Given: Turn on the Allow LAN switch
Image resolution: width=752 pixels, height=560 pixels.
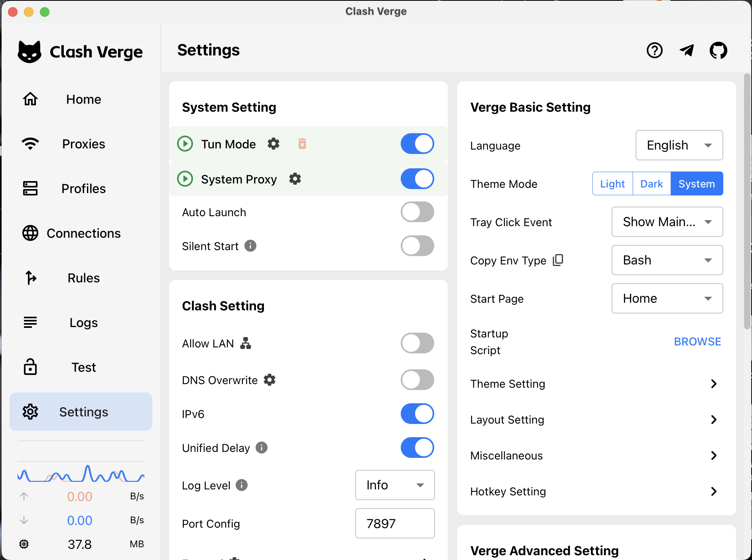Looking at the screenshot, I should click(417, 343).
